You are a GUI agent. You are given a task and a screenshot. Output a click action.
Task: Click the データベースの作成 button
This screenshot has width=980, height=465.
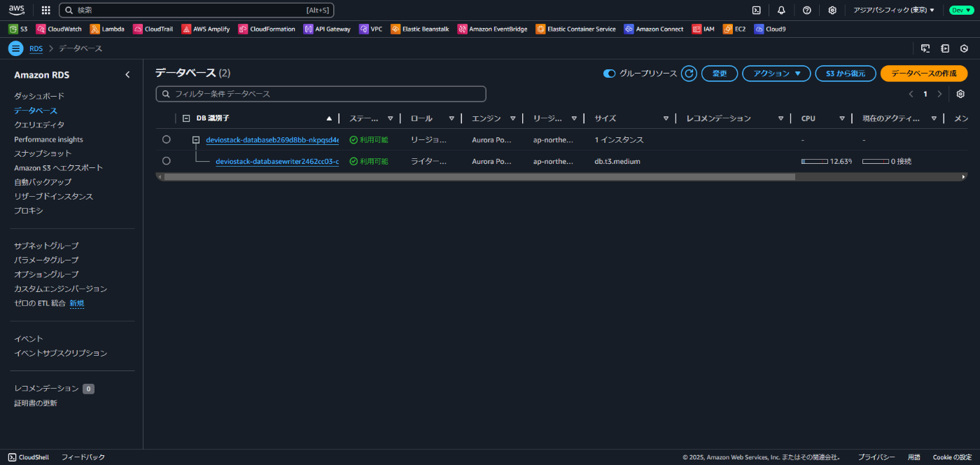pos(922,73)
